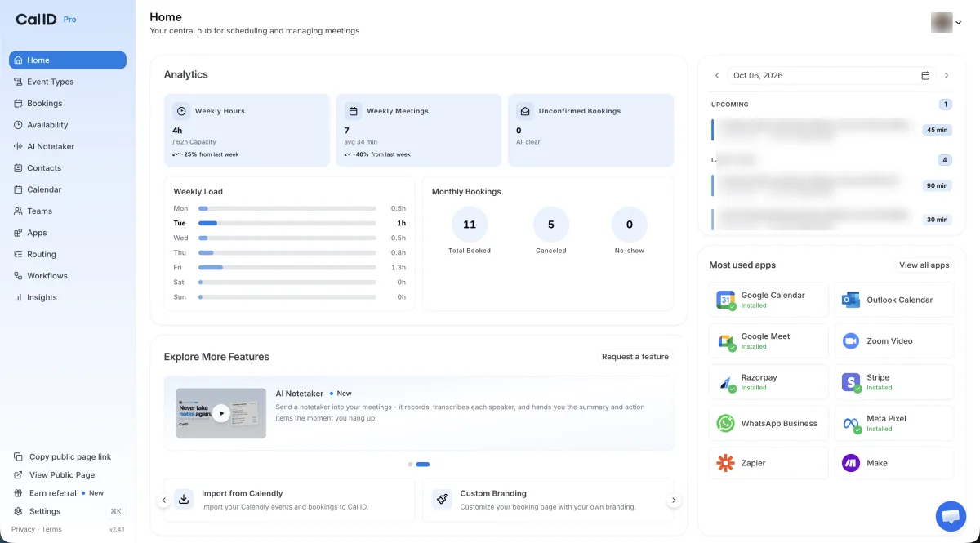
Task: Open the Google Calendar app icon
Action: [726, 300]
